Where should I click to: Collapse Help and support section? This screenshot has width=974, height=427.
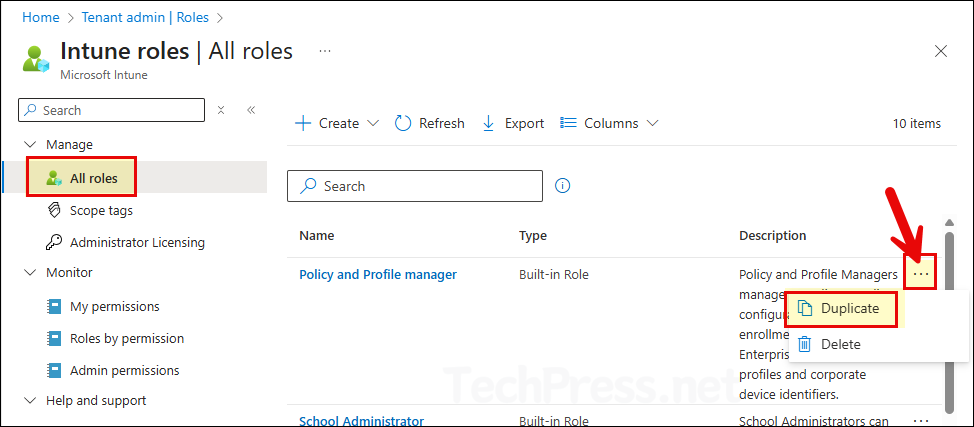(x=29, y=400)
